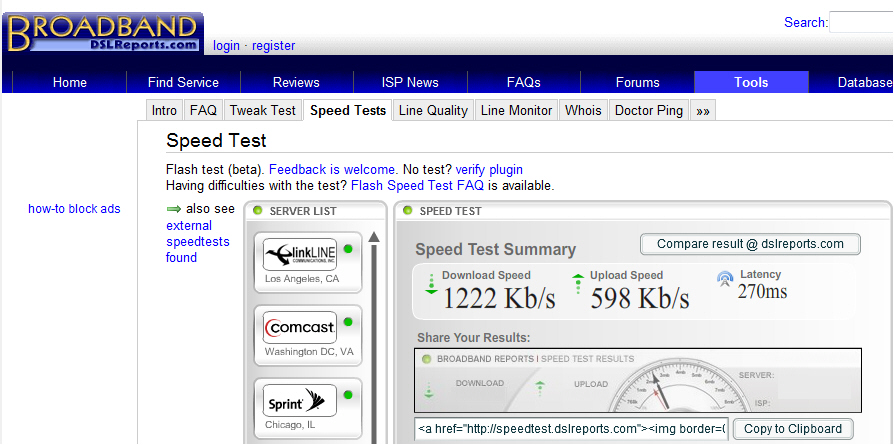Click the Broadband DSLReports.com logo
This screenshot has width=894, height=445.
pos(103,33)
